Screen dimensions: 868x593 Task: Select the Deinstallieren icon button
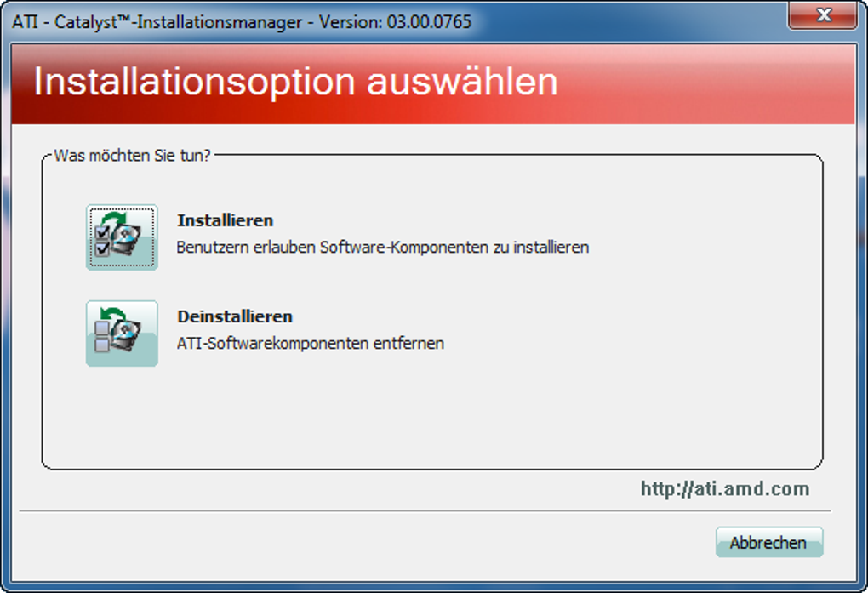(122, 334)
